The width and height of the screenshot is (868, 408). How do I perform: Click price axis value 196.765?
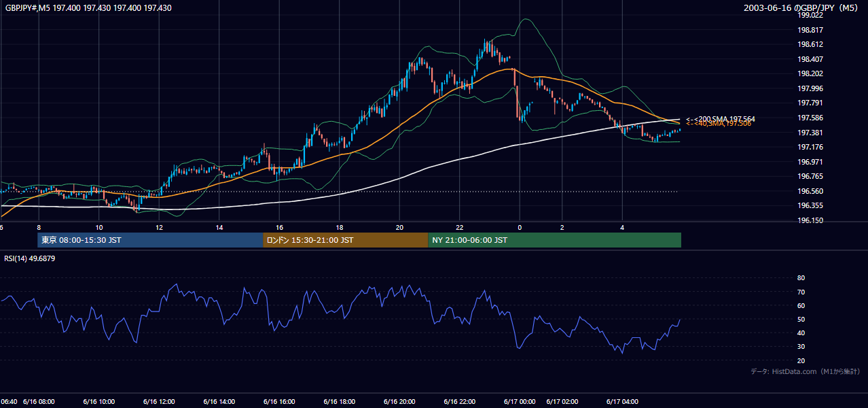click(810, 176)
